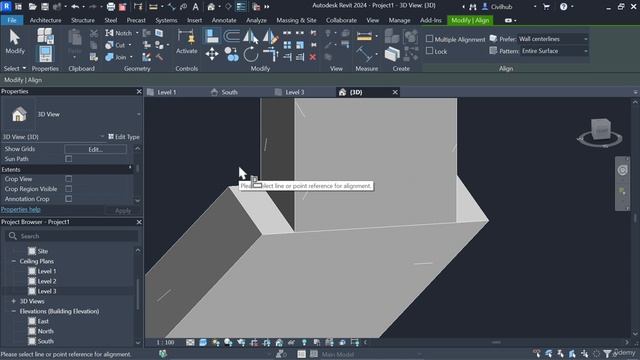The width and height of the screenshot is (640, 360).
Task: Select Trim/Extend to Corner tool
Action: coord(270,54)
